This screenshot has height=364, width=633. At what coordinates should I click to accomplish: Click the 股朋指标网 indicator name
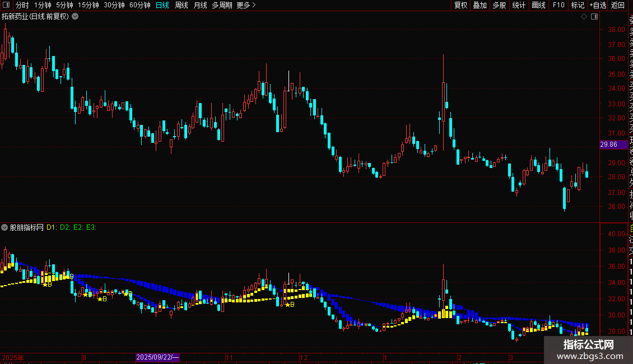pyautogui.click(x=27, y=227)
